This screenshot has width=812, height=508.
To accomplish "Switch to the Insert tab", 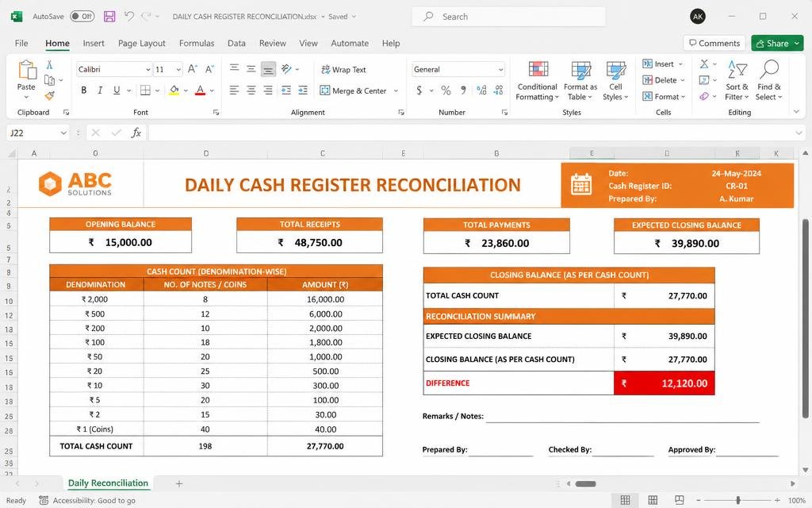I will pos(94,43).
